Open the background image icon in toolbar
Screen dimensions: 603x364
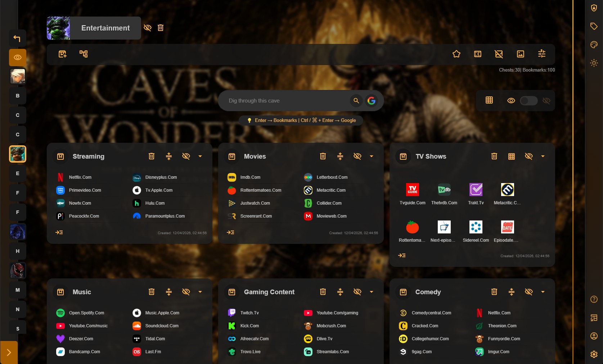[x=521, y=54]
